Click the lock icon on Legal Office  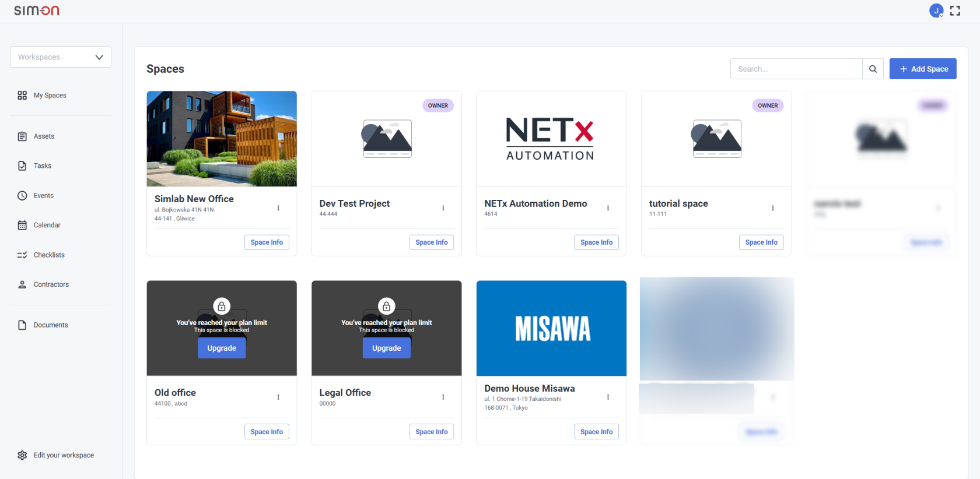[x=387, y=306]
